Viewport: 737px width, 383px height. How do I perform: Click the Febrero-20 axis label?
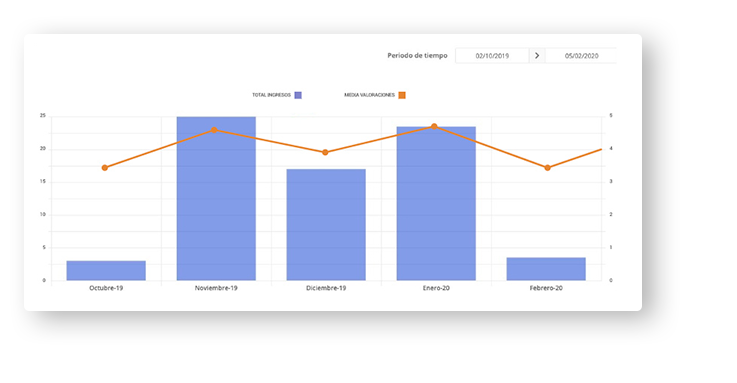pyautogui.click(x=546, y=288)
